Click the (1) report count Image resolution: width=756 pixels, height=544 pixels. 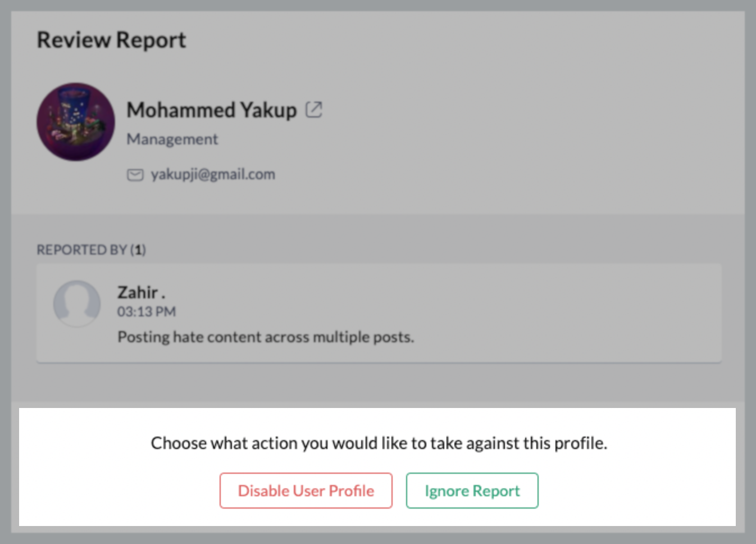tap(139, 250)
